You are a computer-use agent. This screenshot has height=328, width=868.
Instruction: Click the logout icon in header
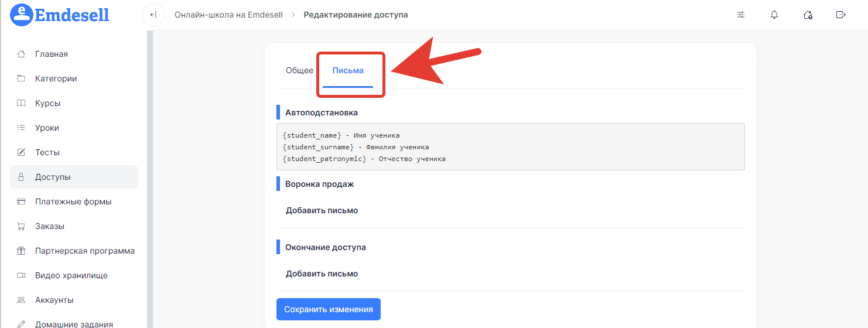pyautogui.click(x=841, y=15)
